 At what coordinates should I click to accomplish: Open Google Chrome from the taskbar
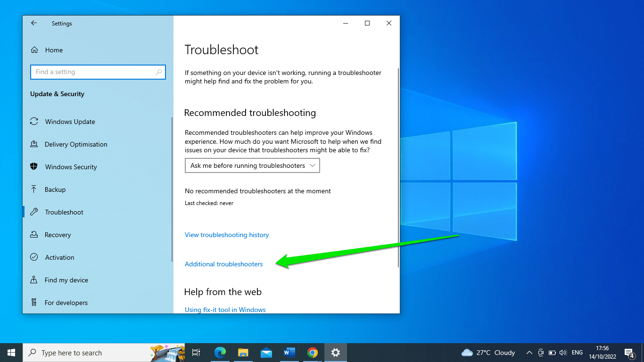[312, 353]
